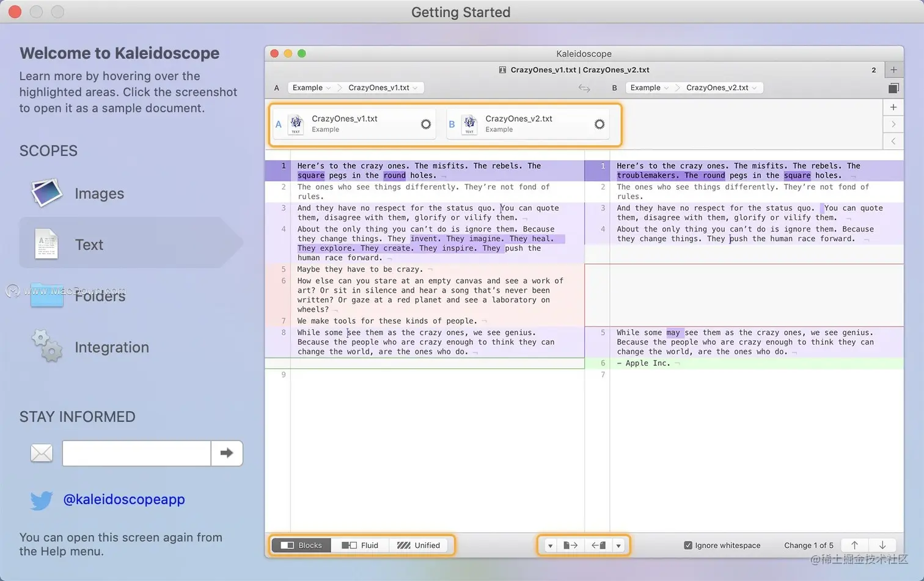This screenshot has width=924, height=581.
Task: Go to the previous change with the up arrow
Action: click(x=854, y=545)
